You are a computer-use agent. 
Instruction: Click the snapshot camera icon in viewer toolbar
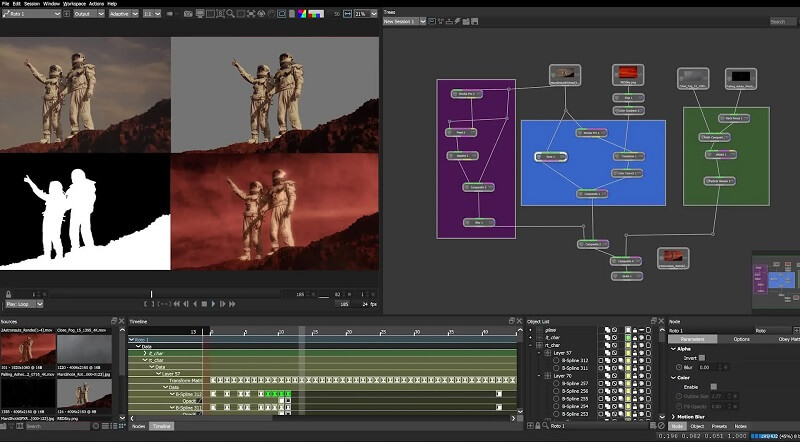pyautogui.click(x=188, y=14)
